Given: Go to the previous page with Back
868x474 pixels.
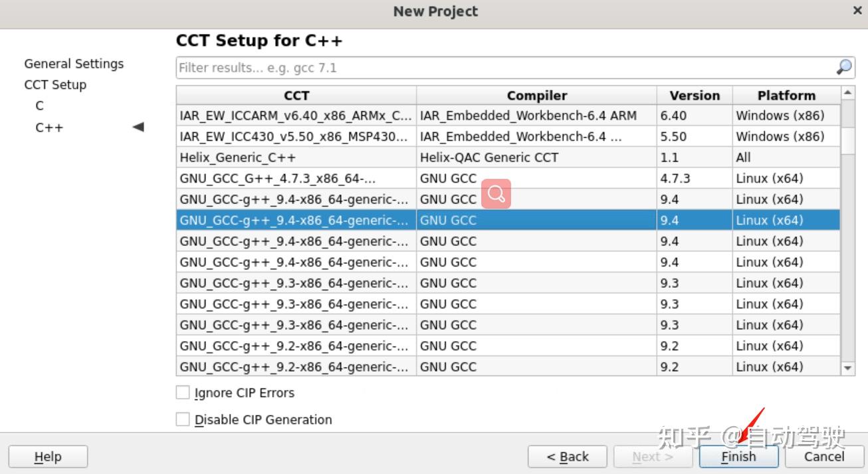Looking at the screenshot, I should (567, 457).
